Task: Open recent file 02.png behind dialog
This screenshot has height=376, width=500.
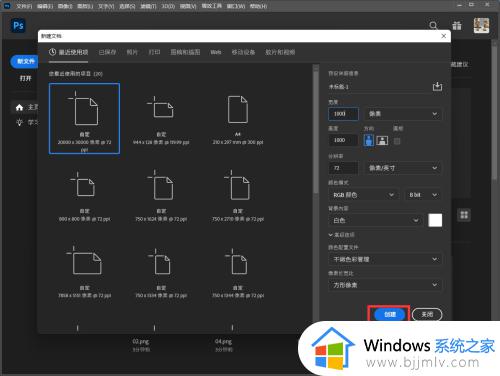Action: [x=141, y=342]
